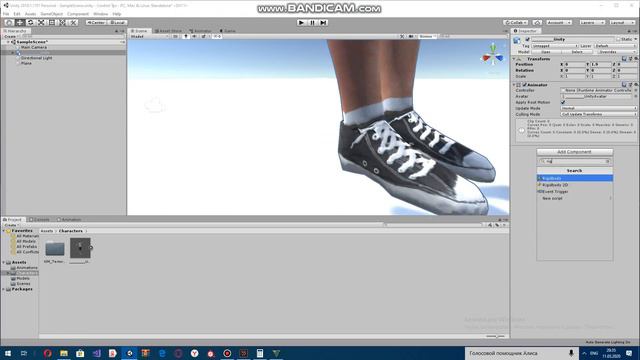The height and width of the screenshot is (360, 640).
Task: Open the Overrides dropdown
Action: click(x=616, y=52)
